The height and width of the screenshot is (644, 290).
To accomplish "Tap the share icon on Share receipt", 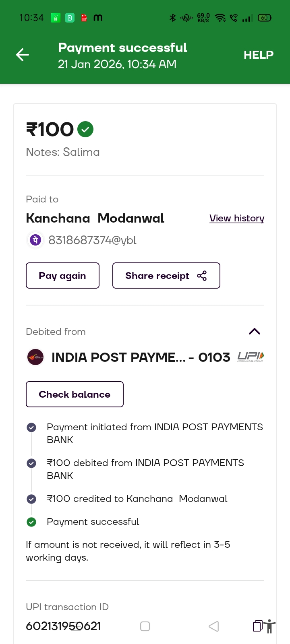I will [202, 276].
